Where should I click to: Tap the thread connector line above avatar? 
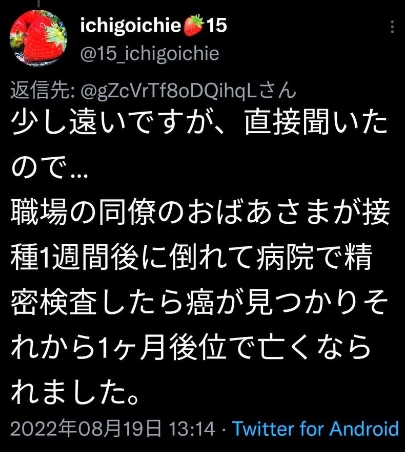(39, 3)
